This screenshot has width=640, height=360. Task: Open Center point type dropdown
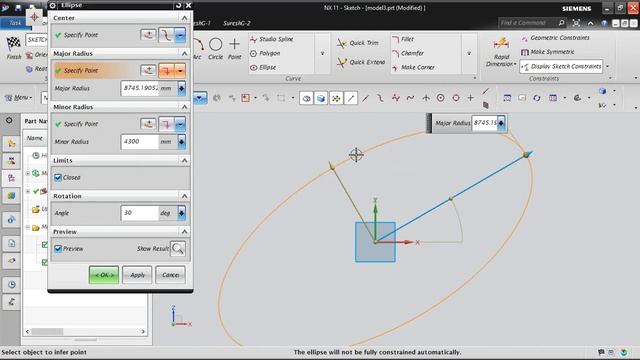[180, 35]
